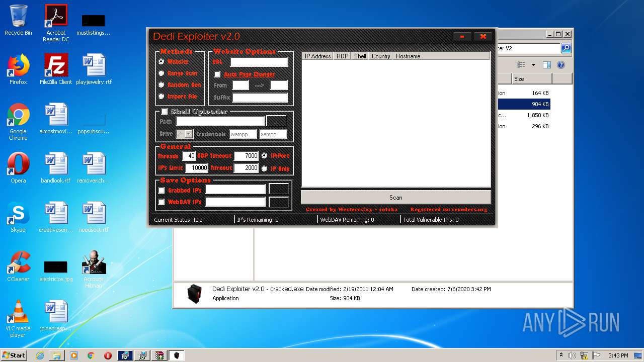Image resolution: width=644 pixels, height=362 pixels.
Task: Open Explorer view options dropdown arrow
Action: pos(533,65)
